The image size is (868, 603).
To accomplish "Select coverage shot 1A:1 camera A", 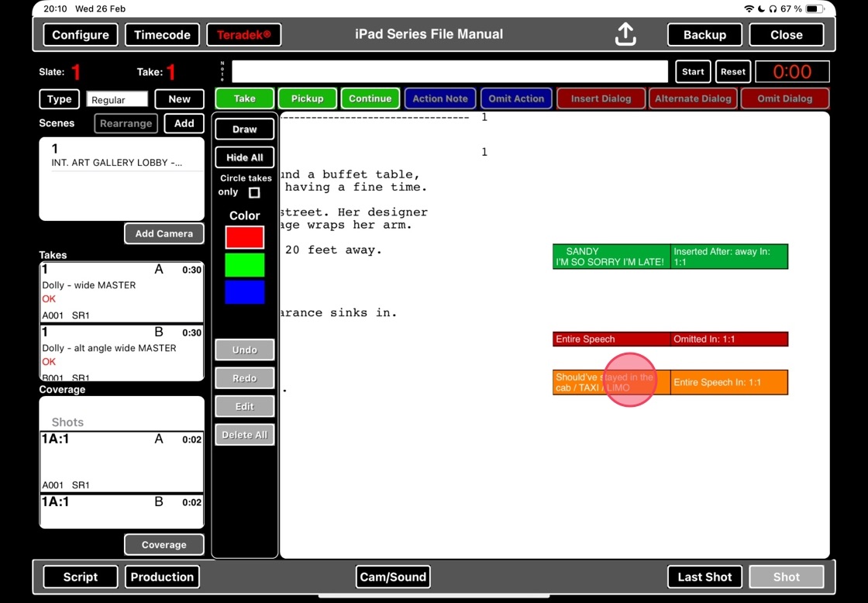I will [122, 462].
